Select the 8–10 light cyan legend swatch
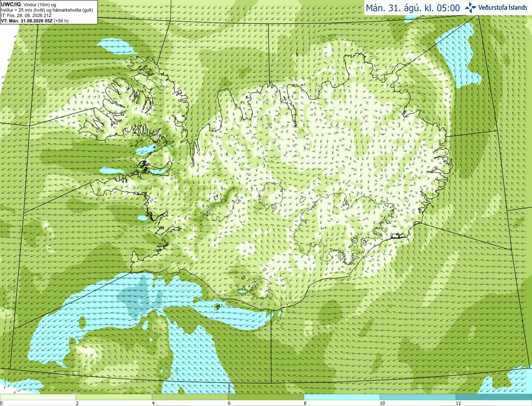The width and height of the screenshot is (532, 406). tap(342, 397)
